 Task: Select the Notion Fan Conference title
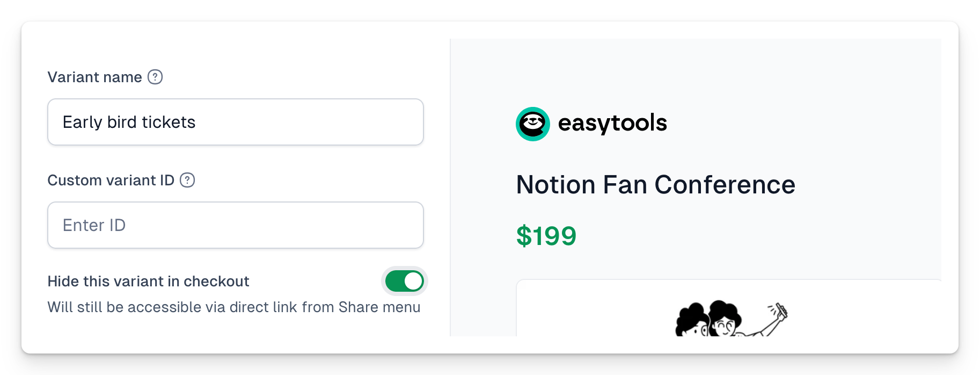tap(655, 185)
